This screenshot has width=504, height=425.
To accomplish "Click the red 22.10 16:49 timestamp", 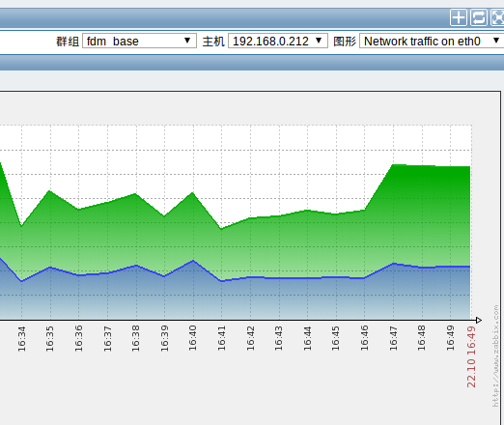I will [x=471, y=356].
